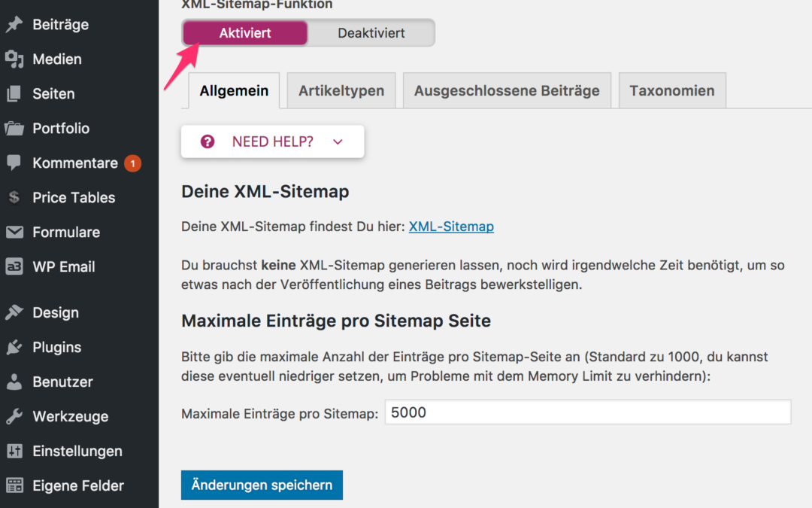Click the wrench icon for Werkzeuge
This screenshot has height=508, width=812.
14,417
